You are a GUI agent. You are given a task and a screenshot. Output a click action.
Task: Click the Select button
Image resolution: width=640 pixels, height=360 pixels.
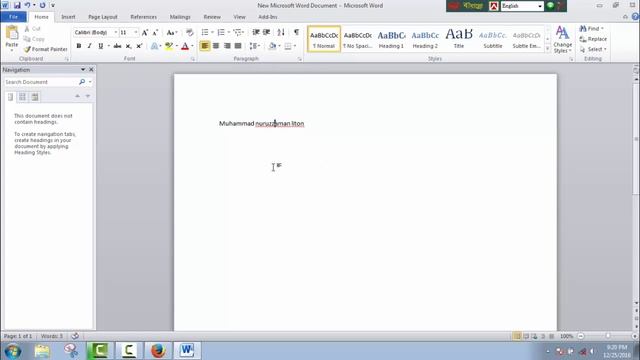pyautogui.click(x=593, y=49)
